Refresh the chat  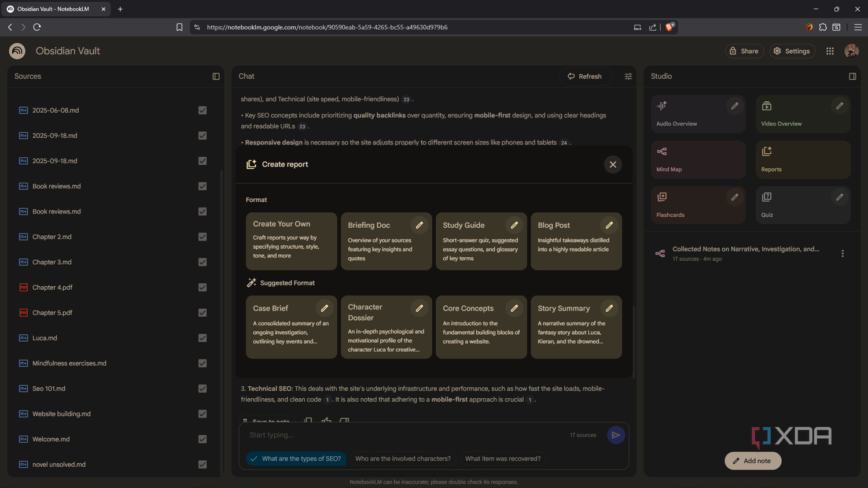[585, 76]
